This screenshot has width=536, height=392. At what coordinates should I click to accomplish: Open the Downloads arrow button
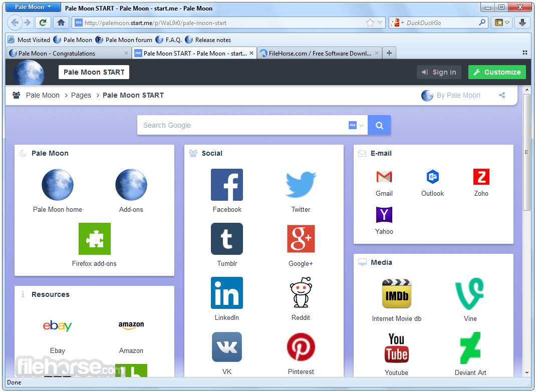[522, 23]
